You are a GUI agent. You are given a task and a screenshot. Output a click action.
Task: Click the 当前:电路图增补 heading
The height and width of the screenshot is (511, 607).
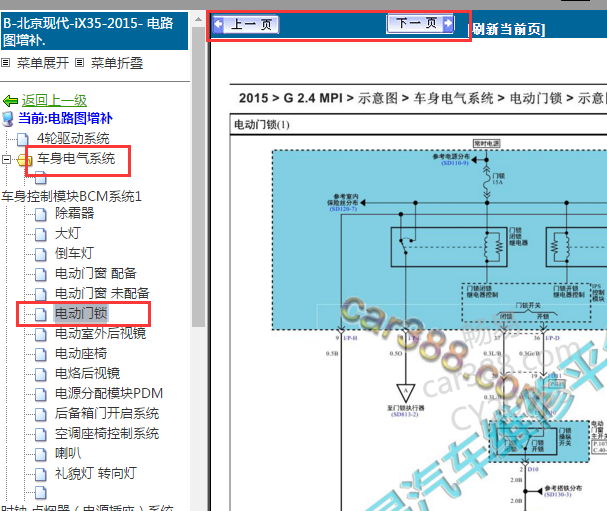coord(65,118)
